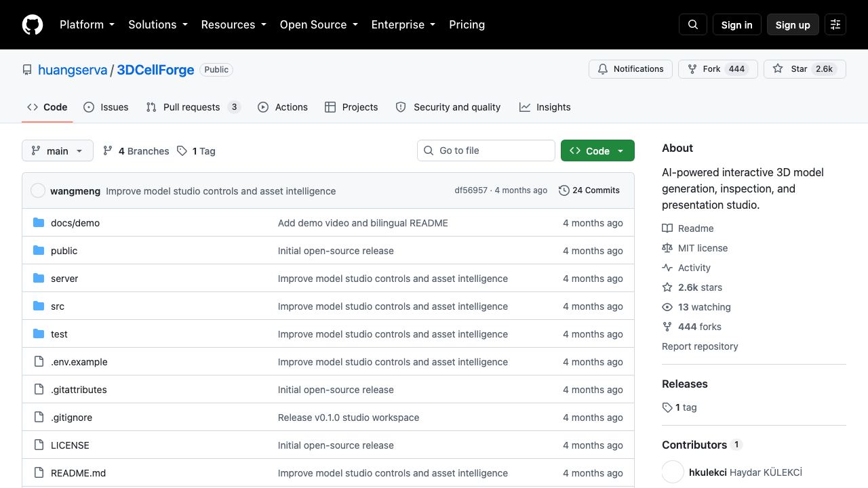
Task: Open the appearance settings icon button
Action: (x=835, y=24)
